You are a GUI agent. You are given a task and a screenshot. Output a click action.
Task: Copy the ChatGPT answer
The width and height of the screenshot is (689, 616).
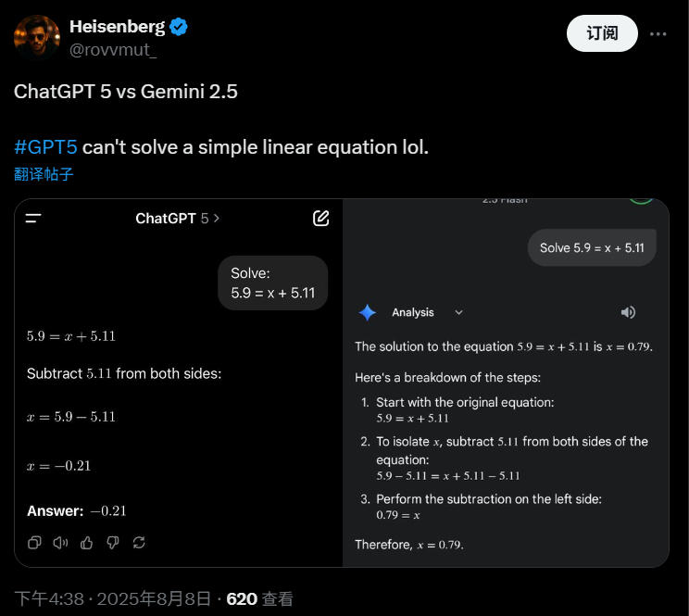coord(34,542)
